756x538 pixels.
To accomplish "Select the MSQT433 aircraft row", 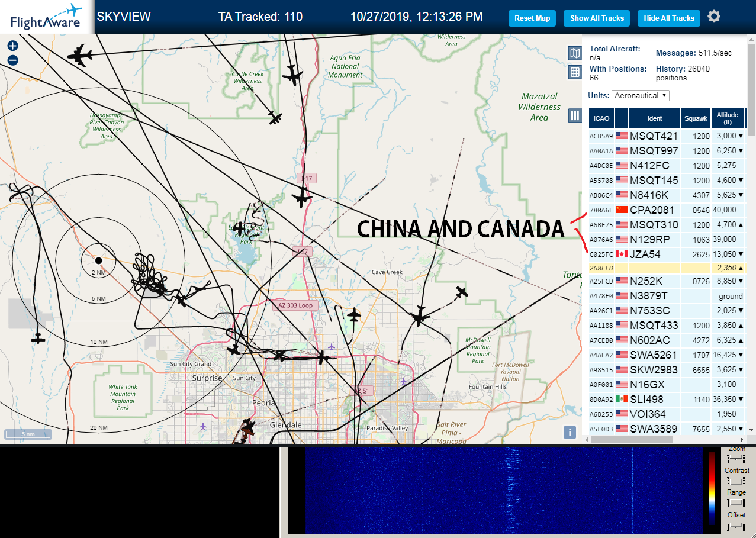I will tap(667, 325).
